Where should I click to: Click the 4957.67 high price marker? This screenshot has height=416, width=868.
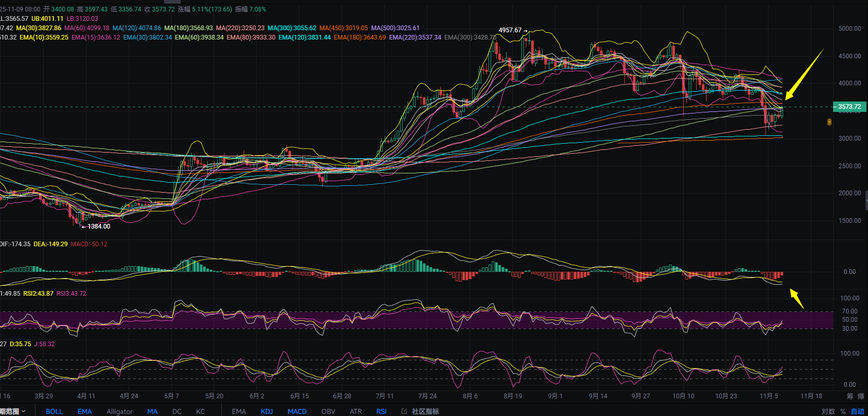(x=510, y=30)
